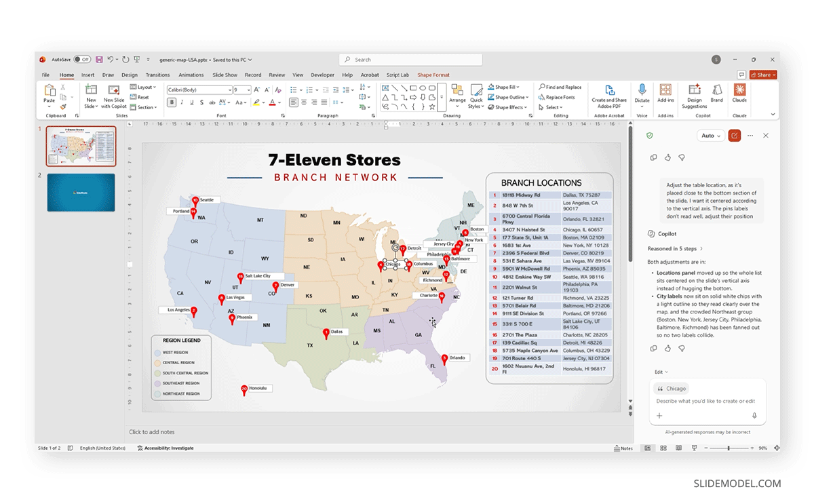Click Find and Replace
The image size is (814, 504).
560,87
